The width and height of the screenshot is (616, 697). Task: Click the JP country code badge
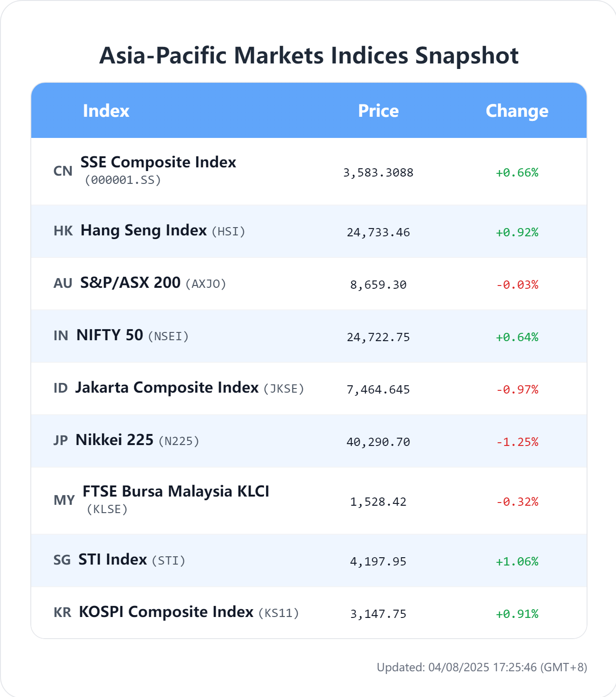coord(61,440)
